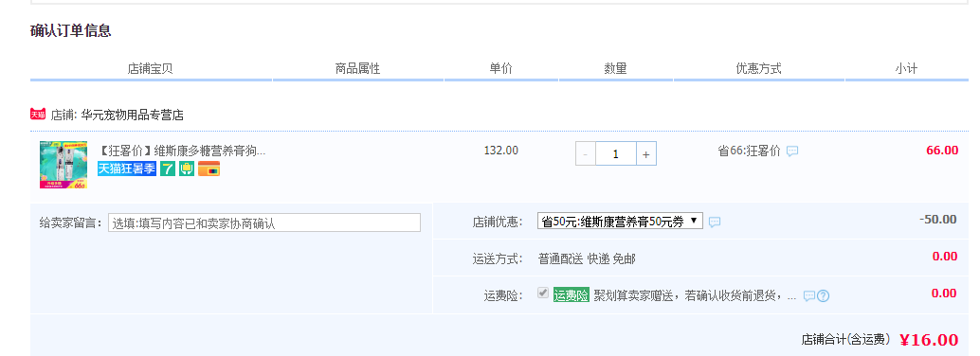Open the comment bubble beside the coupon dropdown
The image size is (980, 356).
tap(715, 222)
